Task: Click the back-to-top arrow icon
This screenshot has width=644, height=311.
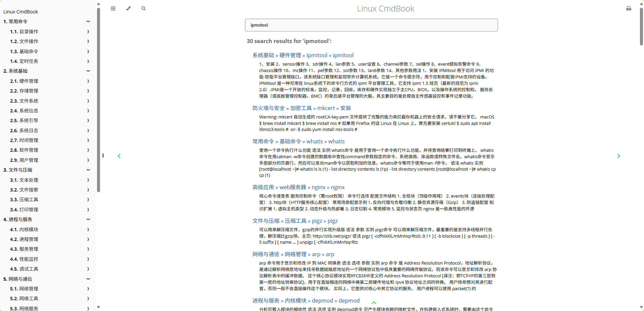Action: 374,303
